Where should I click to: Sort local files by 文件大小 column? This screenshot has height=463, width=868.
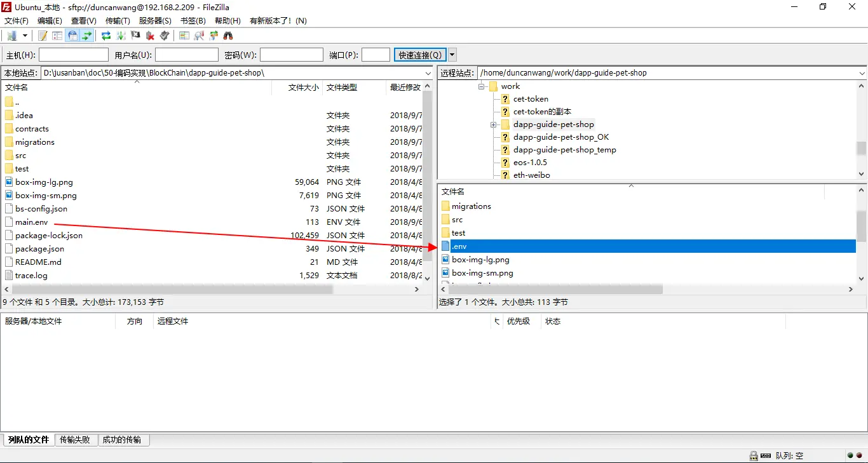297,88
